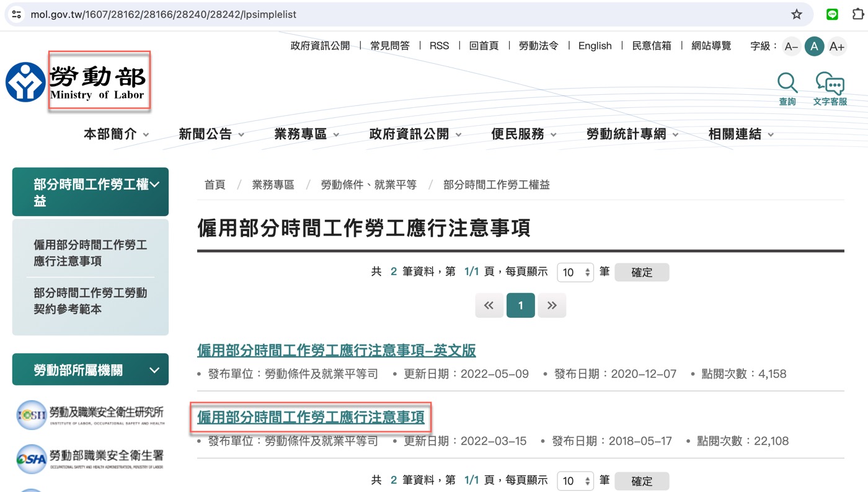This screenshot has width=868, height=492.
Task: Expand the 業務專區 menu
Action: (307, 134)
